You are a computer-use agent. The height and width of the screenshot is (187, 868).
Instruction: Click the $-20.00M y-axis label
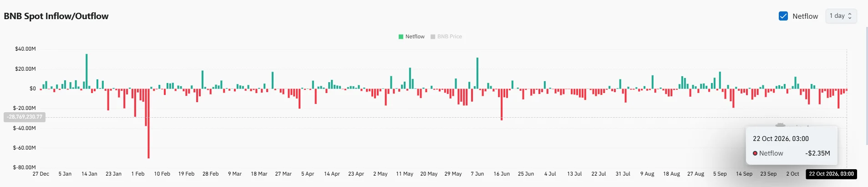[25, 108]
